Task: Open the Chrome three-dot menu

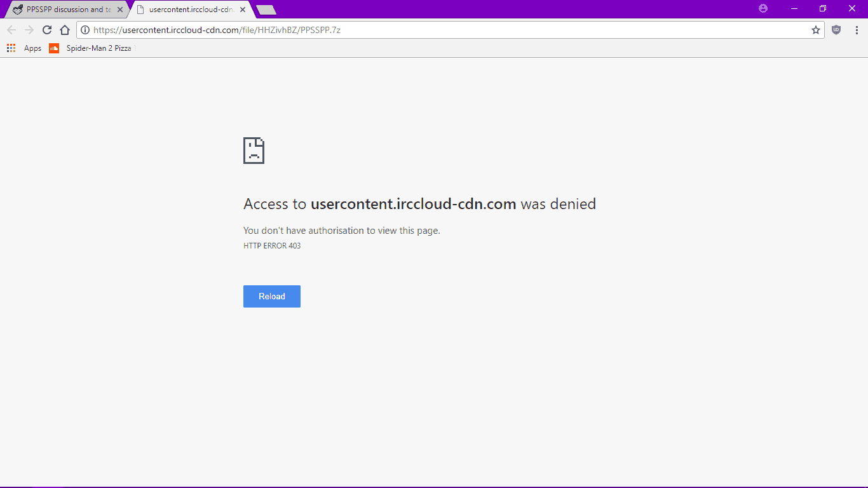Action: (x=857, y=30)
